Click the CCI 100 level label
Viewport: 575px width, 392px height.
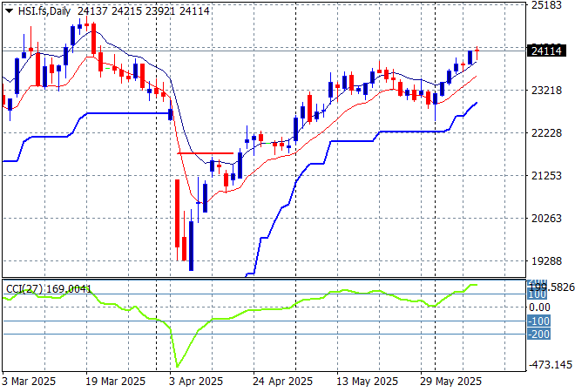[x=538, y=294]
